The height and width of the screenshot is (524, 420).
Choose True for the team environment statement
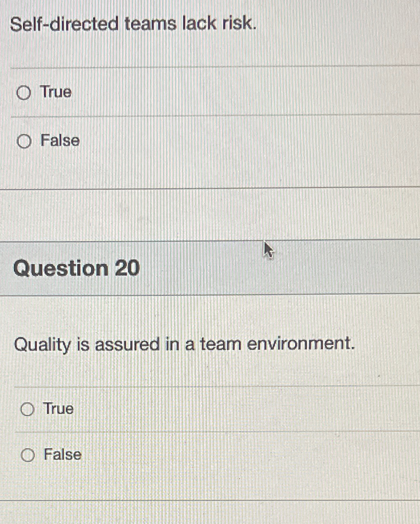[28, 409]
